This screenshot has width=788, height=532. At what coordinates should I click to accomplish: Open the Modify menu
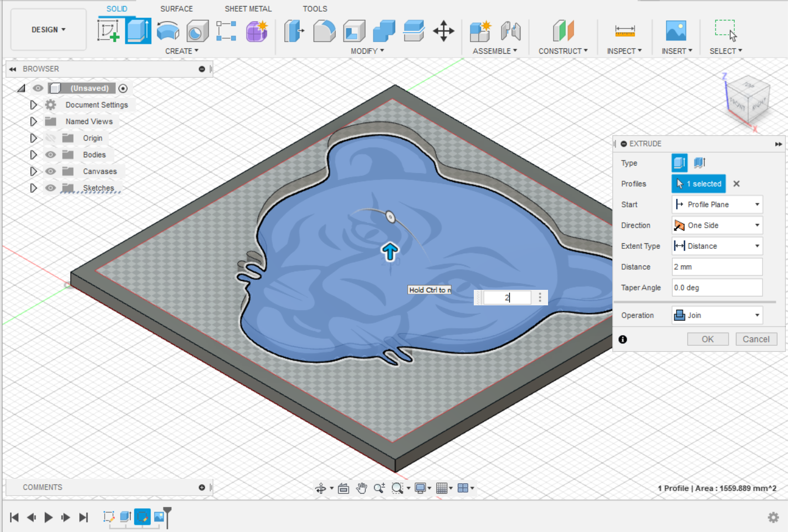click(367, 51)
